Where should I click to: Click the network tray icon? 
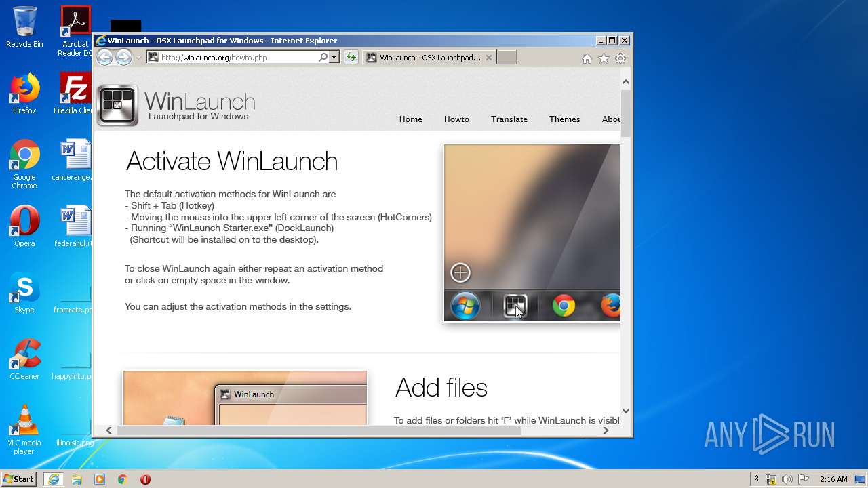771,479
